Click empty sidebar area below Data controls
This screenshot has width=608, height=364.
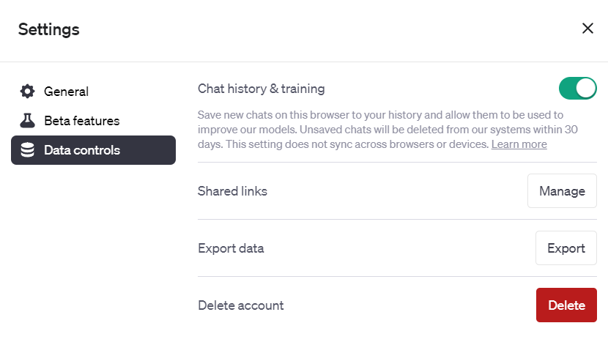coord(93,249)
